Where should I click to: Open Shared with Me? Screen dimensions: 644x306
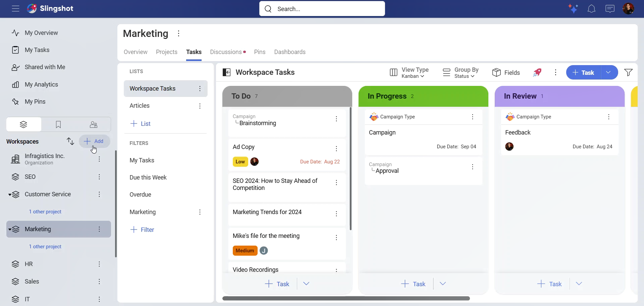[x=45, y=67]
